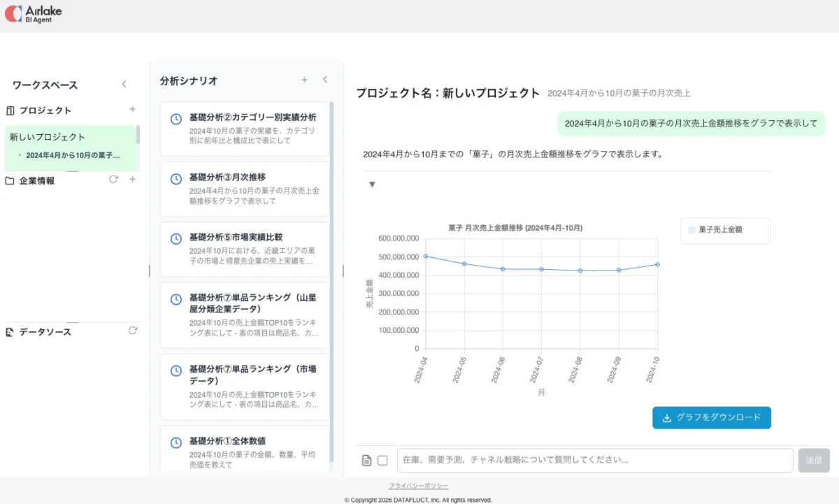839x504 pixels.
Task: Refresh the 企業情報 section
Action: click(x=113, y=180)
